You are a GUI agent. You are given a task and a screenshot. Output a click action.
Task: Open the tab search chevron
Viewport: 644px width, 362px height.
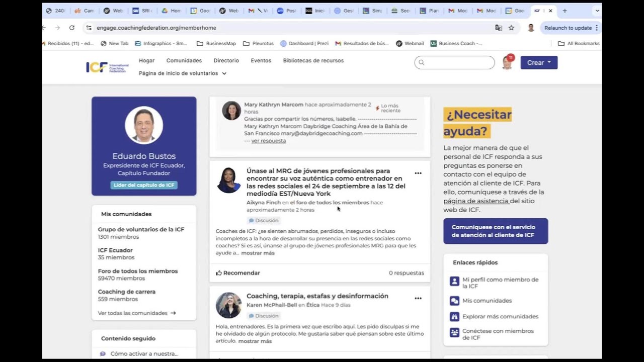(597, 11)
